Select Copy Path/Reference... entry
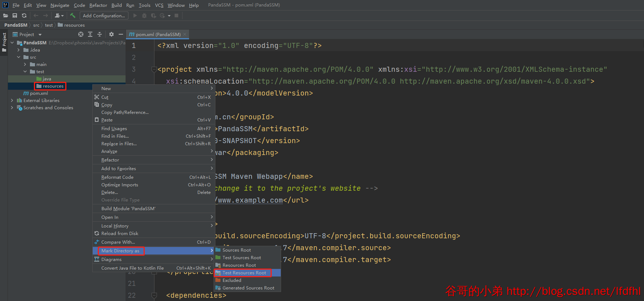Screen dimensions: 644x301 click(154, 112)
